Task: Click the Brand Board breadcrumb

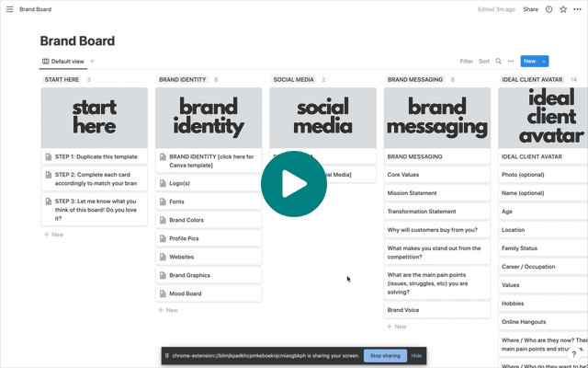Action: click(36, 9)
